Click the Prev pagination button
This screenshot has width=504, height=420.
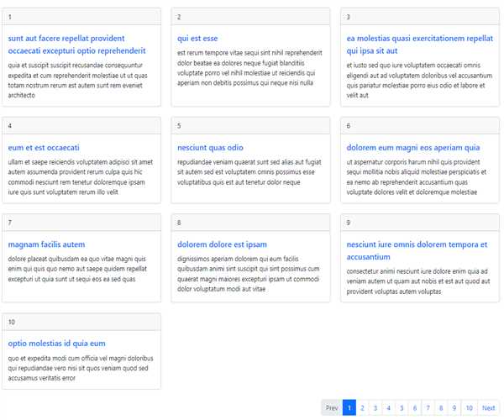coord(332,408)
